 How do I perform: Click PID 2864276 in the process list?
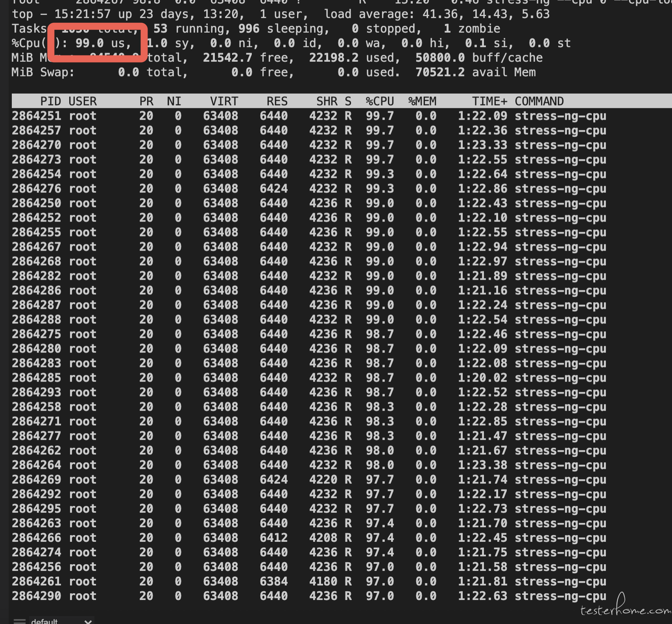tap(37, 189)
